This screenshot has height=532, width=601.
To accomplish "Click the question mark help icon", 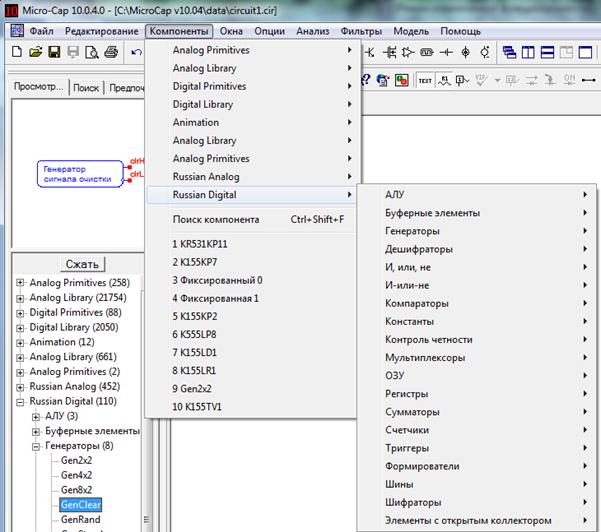I will click(x=366, y=80).
